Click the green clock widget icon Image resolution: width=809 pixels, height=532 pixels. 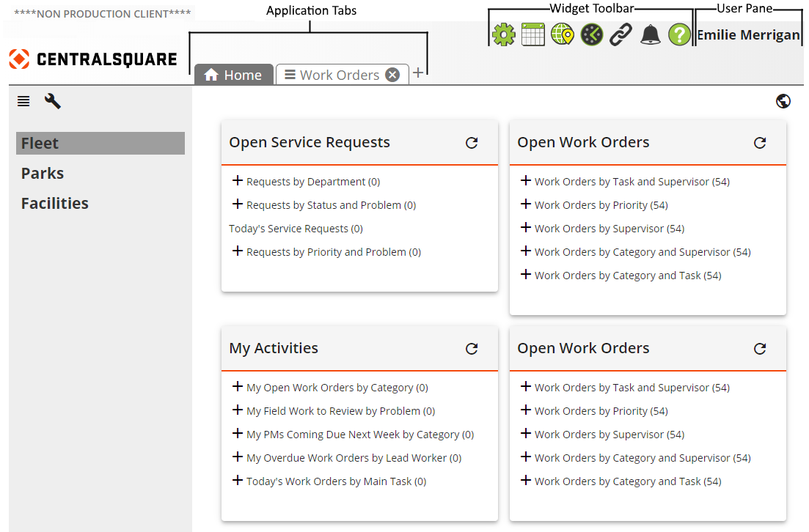click(x=592, y=34)
